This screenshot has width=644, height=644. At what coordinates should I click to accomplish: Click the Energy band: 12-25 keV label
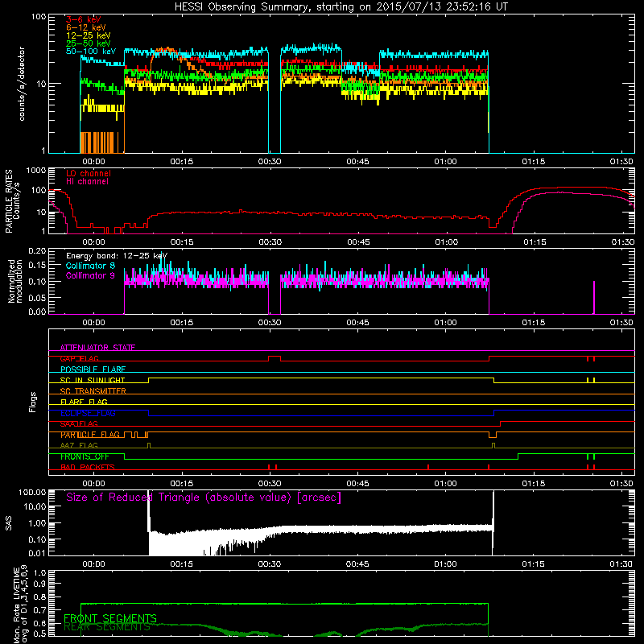(x=117, y=256)
